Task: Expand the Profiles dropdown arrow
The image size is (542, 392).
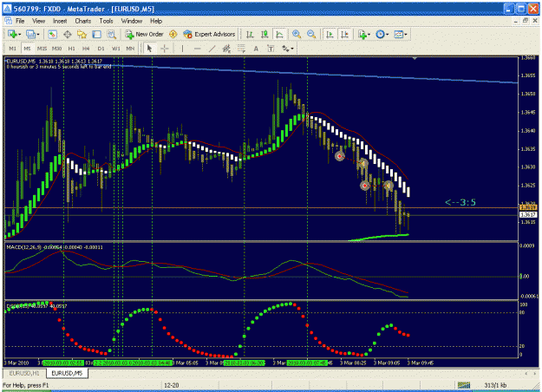Action: tap(37, 35)
